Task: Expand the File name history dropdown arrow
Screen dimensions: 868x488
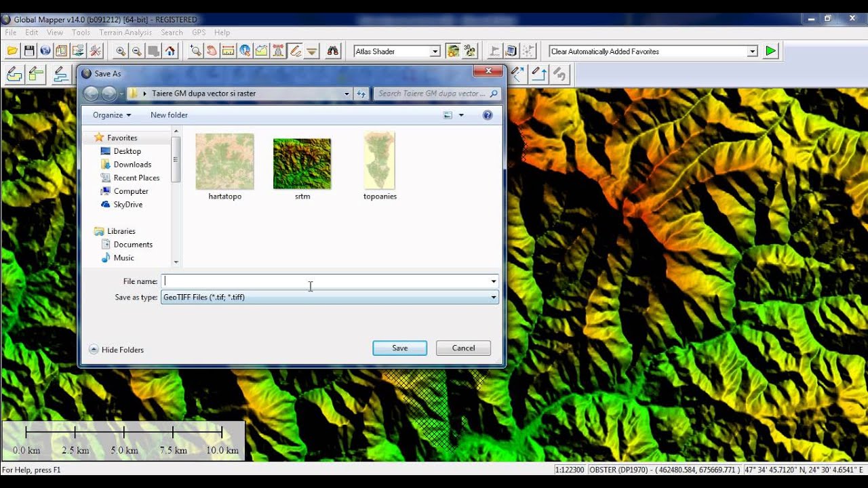Action: [x=494, y=281]
